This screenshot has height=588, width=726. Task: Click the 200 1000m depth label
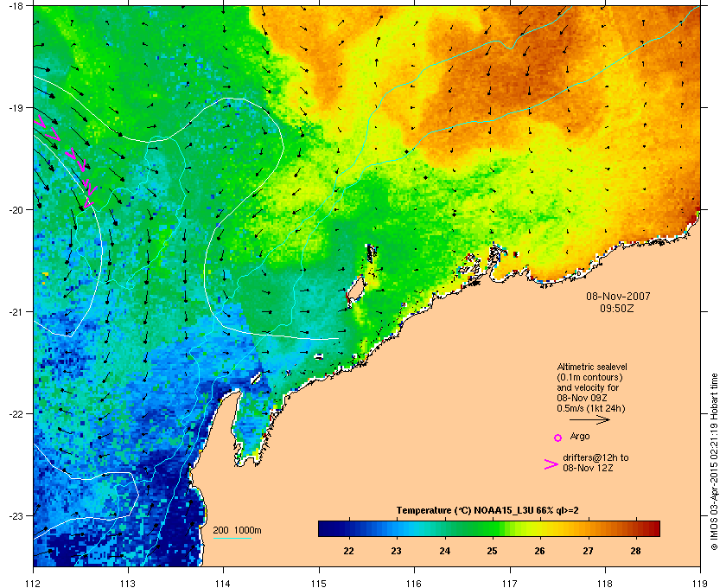(237, 530)
